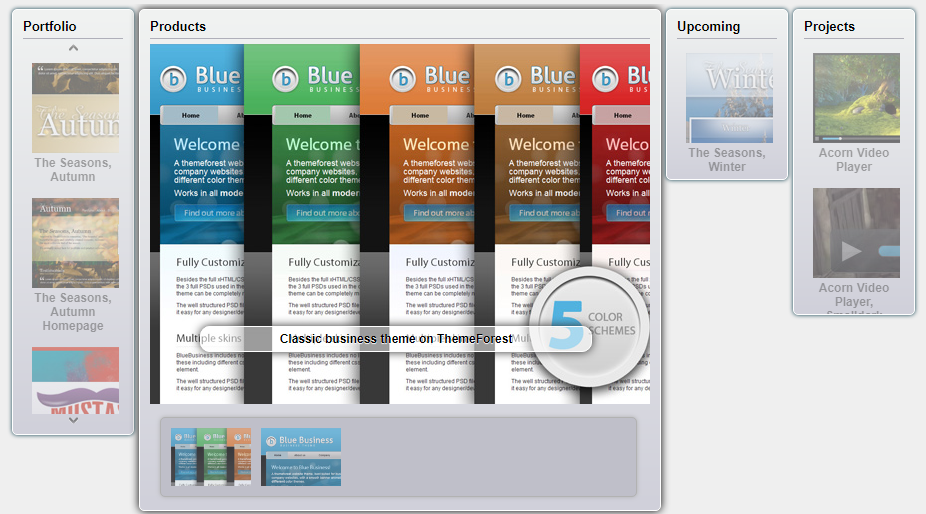Click the 5 Color Schemes badge
Image resolution: width=926 pixels, height=514 pixels.
point(589,327)
